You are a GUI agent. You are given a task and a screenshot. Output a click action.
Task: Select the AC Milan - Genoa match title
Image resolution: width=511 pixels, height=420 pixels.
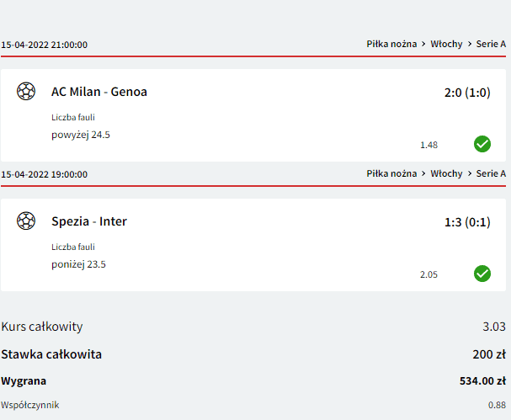(99, 92)
